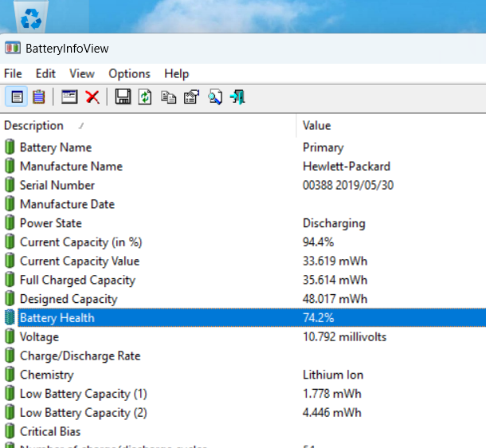Image resolution: width=486 pixels, height=448 pixels.
Task: Click the battery icon beside Manufacture Date
Action: [10, 204]
